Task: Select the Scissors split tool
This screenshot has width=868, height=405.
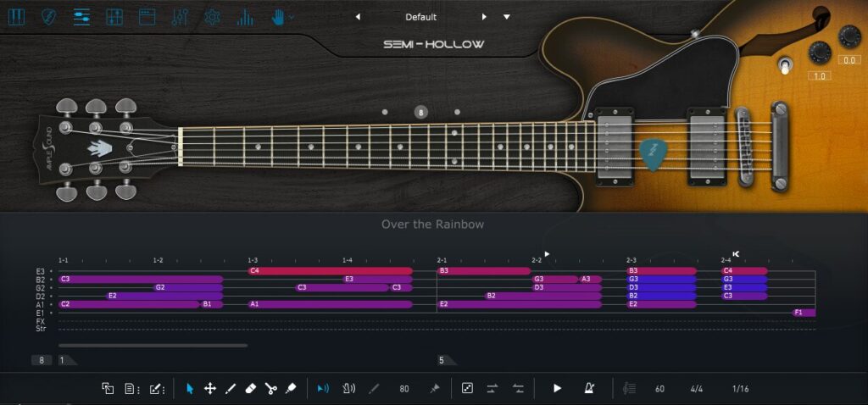Action: click(x=270, y=389)
